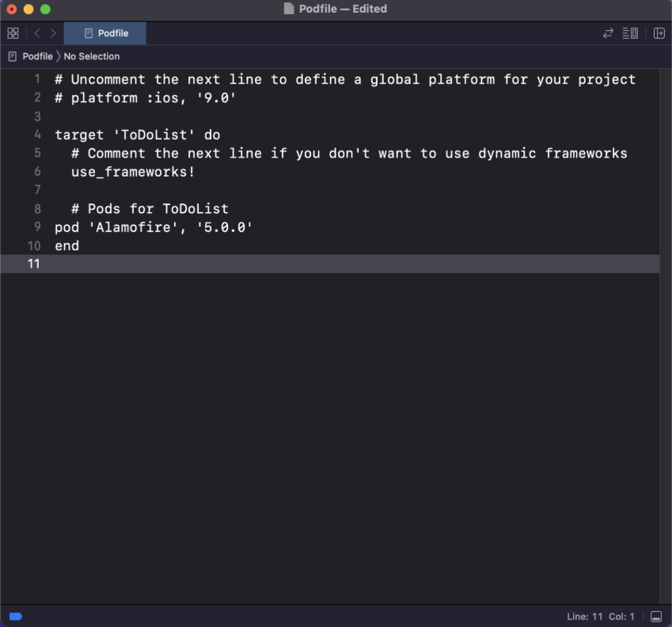Open editor options lines icon
Image resolution: width=672 pixels, height=627 pixels.
coord(630,33)
